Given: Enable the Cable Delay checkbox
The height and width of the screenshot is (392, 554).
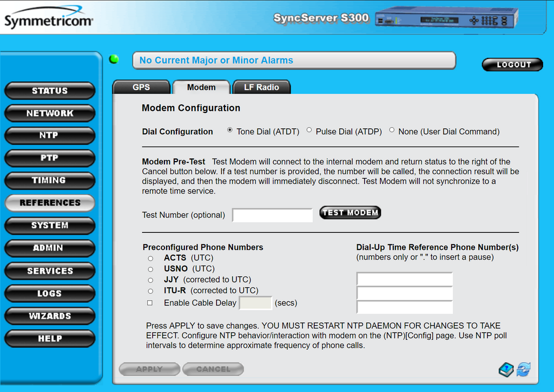Looking at the screenshot, I should pyautogui.click(x=150, y=303).
